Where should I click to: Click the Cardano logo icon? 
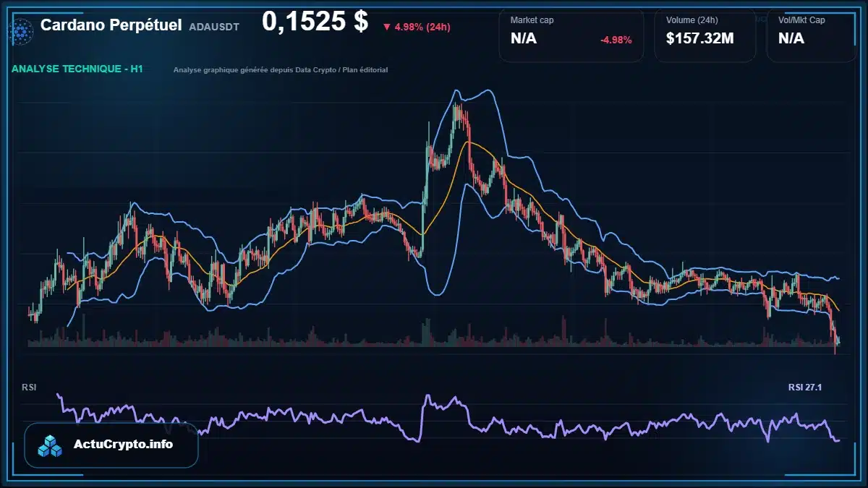[22, 30]
